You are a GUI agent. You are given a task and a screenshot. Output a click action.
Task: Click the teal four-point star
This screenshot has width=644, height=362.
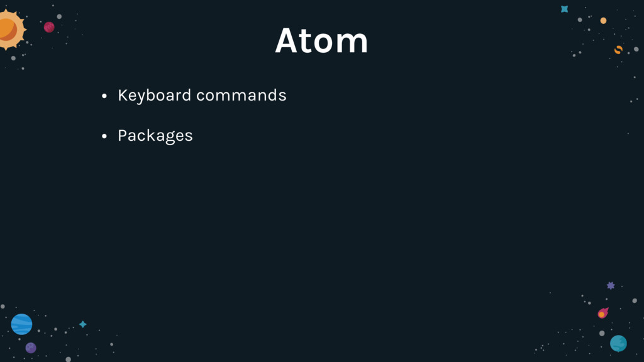pyautogui.click(x=83, y=324)
